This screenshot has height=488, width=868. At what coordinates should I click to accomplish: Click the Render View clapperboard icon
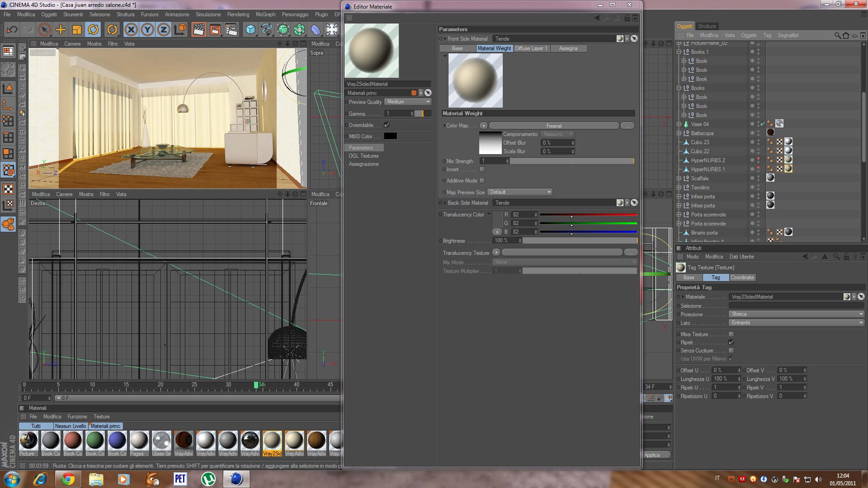(198, 30)
